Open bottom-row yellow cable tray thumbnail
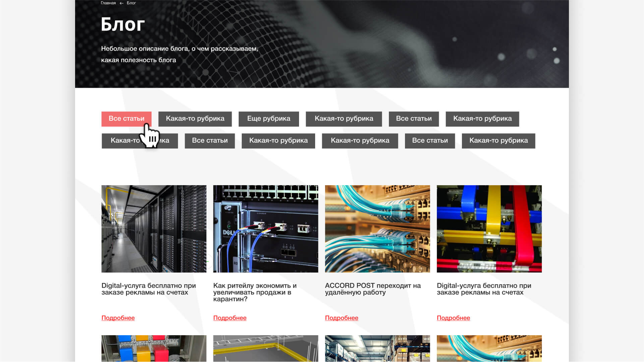The image size is (644, 362). 266,348
